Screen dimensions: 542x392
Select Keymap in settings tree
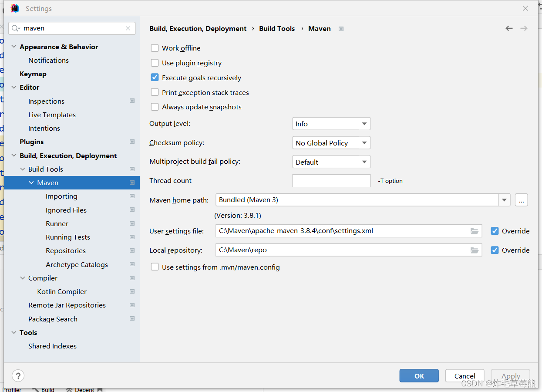pyautogui.click(x=33, y=74)
